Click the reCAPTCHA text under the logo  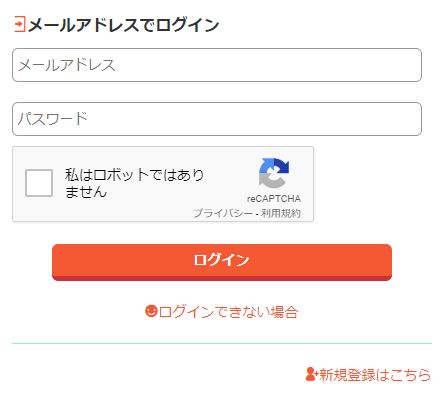[x=274, y=199]
